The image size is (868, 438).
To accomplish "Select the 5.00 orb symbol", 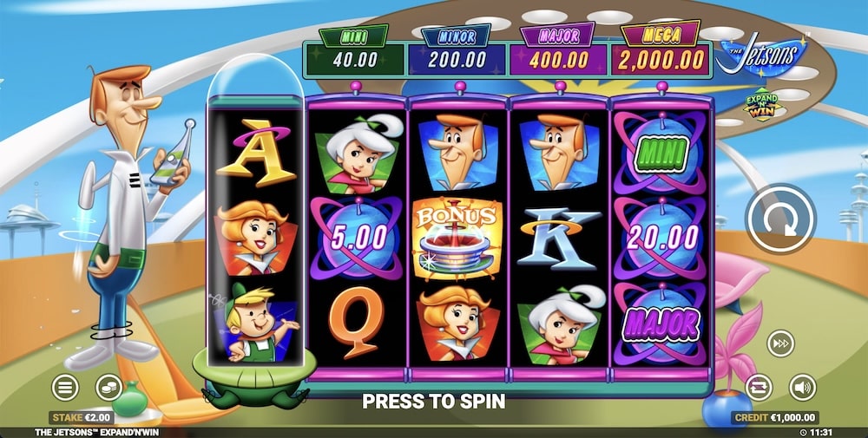I will click(x=357, y=238).
